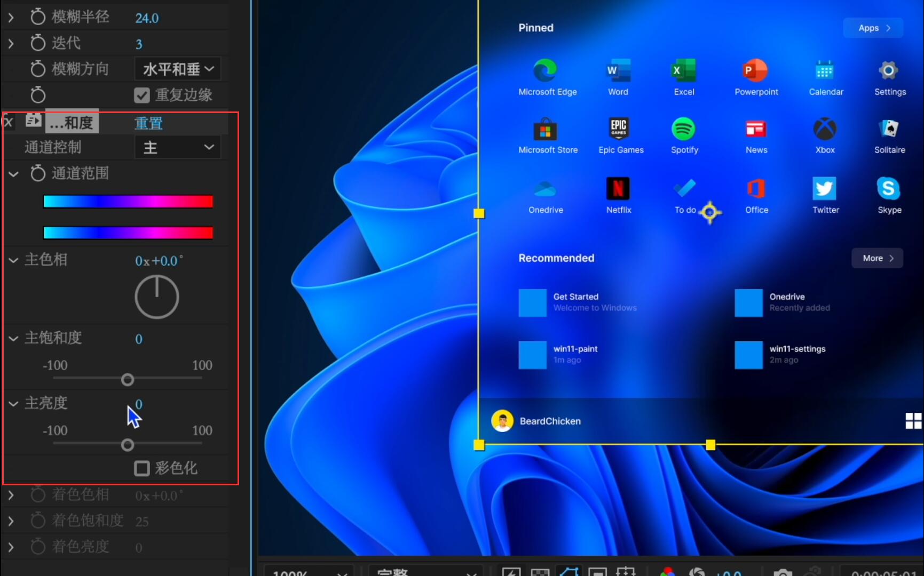This screenshot has width=924, height=576.
Task: Click the layer anchor point crosshair
Action: [x=710, y=213]
